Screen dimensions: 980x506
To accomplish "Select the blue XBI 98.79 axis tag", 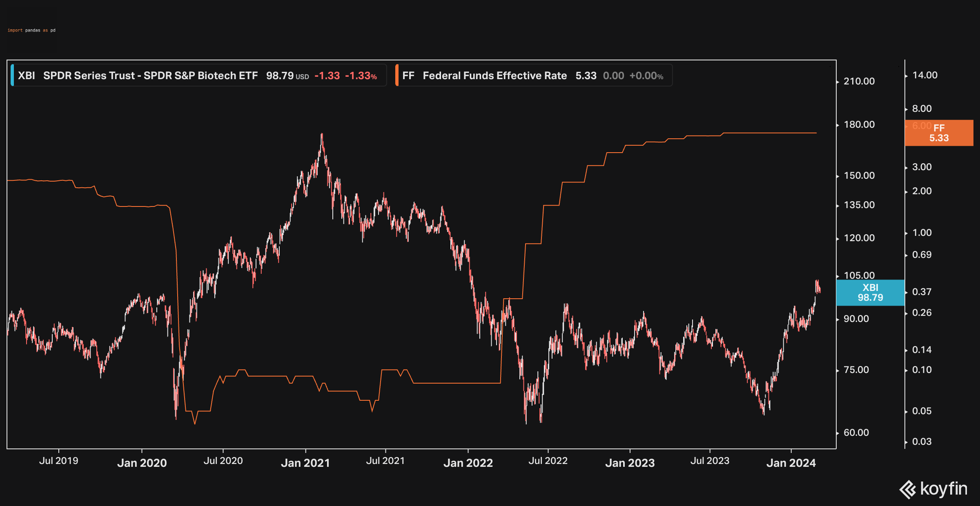I will 870,293.
